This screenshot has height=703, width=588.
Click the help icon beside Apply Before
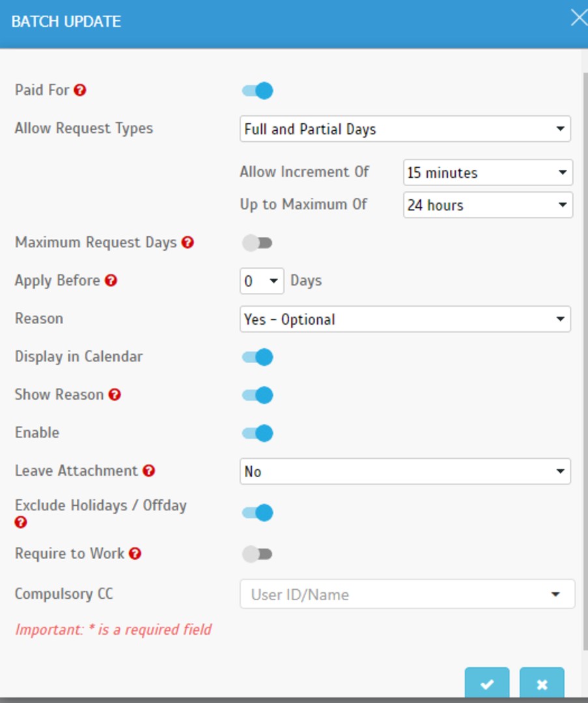111,281
